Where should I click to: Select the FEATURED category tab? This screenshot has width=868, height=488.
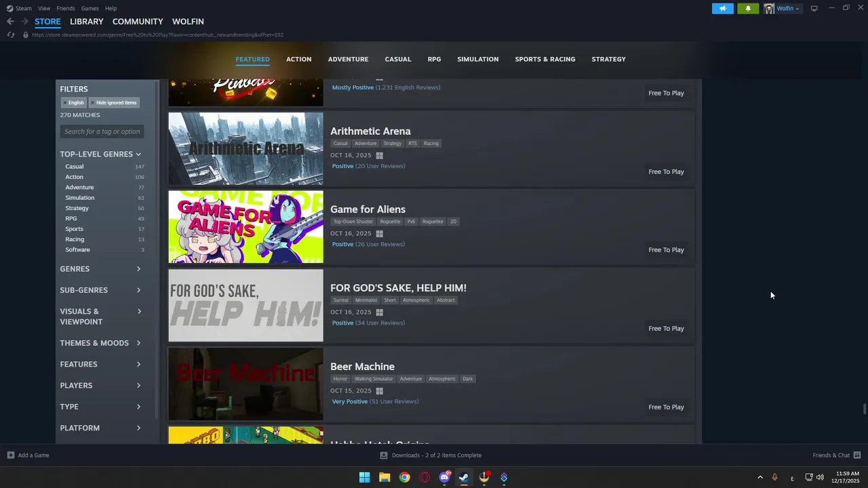coord(252,59)
